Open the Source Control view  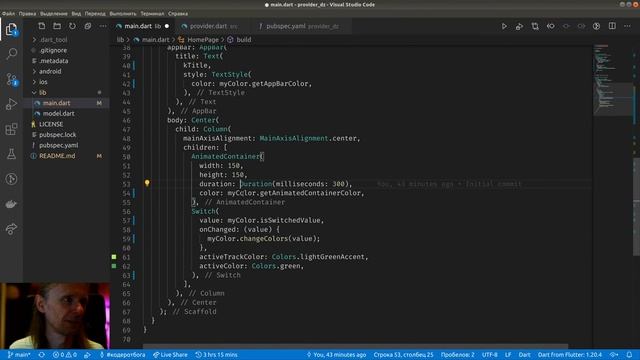coord(11,79)
